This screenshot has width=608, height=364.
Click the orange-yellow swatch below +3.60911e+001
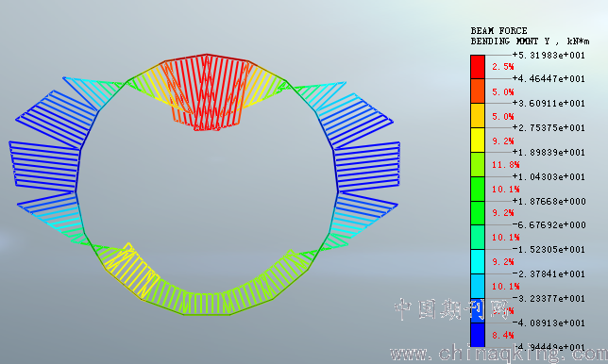tap(478, 115)
